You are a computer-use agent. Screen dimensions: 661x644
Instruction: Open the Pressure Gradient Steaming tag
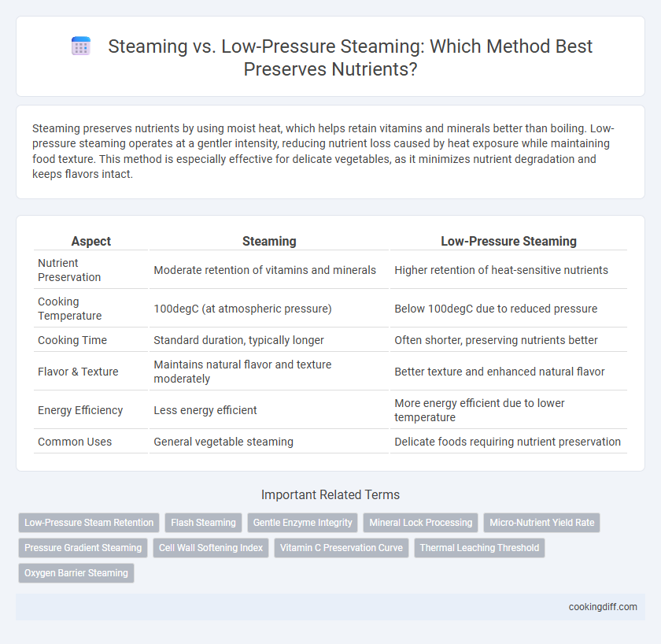83,548
